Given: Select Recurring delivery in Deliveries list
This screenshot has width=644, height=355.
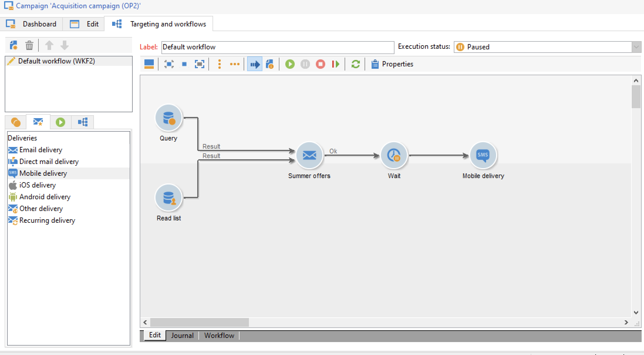Looking at the screenshot, I should (47, 220).
